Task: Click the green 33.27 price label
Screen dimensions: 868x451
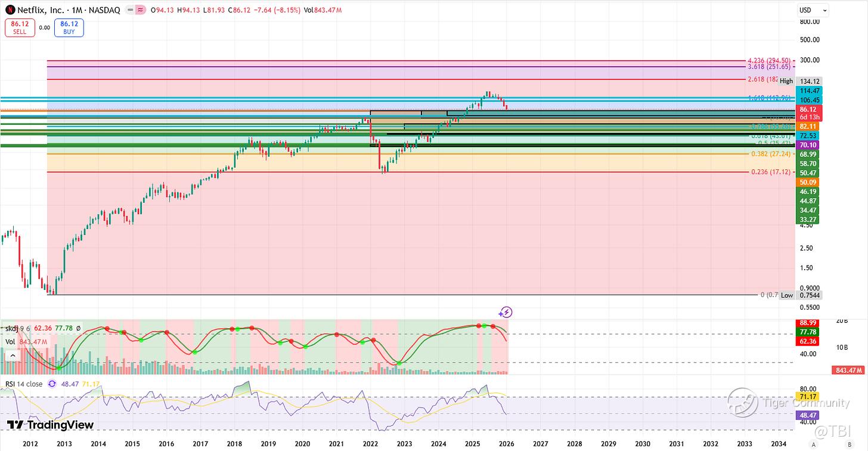Action: 808,220
